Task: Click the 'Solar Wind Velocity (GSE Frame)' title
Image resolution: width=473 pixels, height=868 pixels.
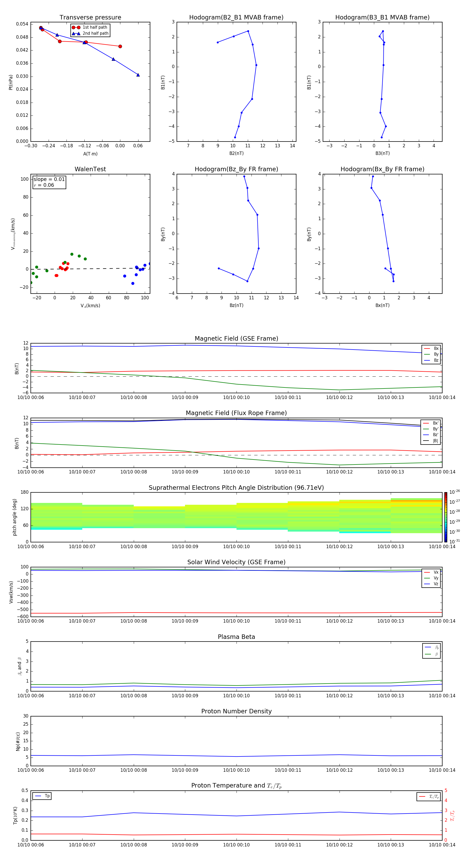Action: (x=236, y=562)
